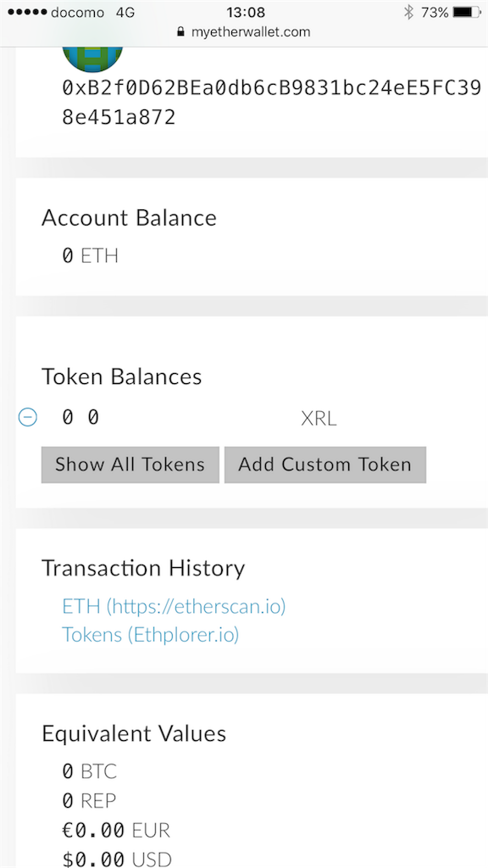This screenshot has width=488, height=868.
Task: Tap the XRL token label
Action: click(319, 419)
